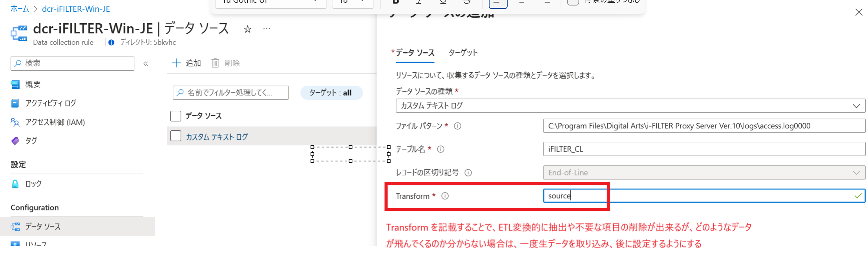Open the ellipsis more options menu

click(267, 29)
